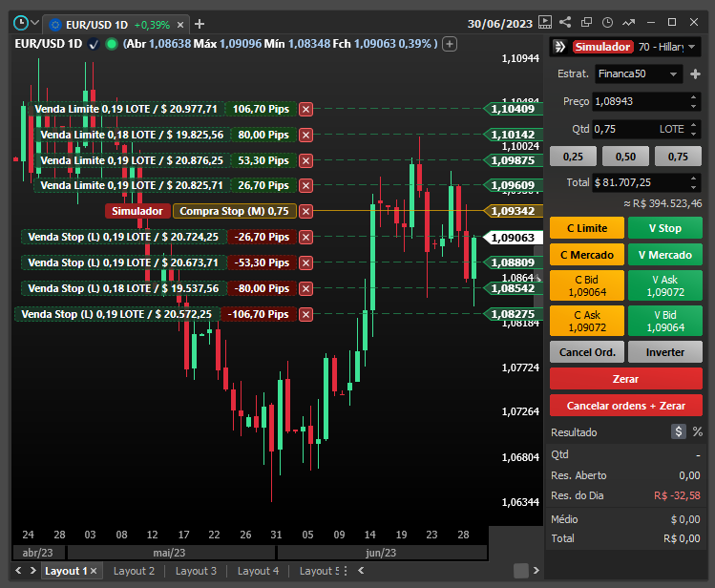Open the LOTE quantity unit stepper
Screen dimensions: 715x588
click(x=694, y=128)
